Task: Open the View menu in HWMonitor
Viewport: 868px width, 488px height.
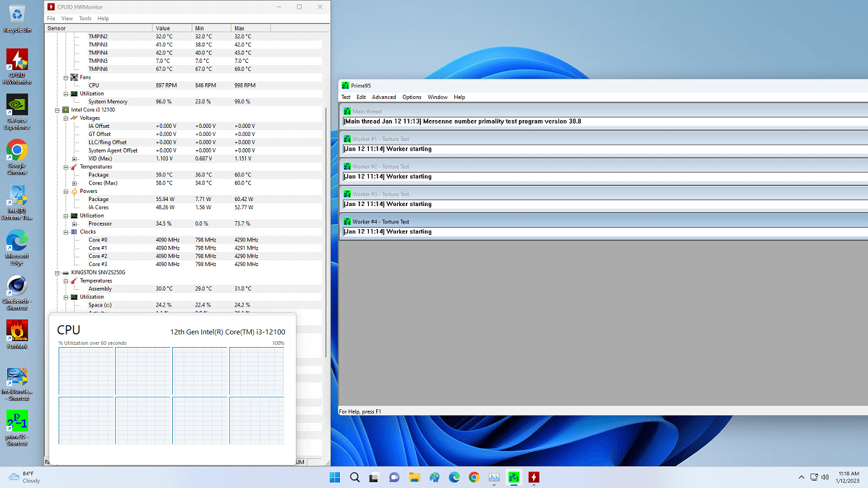Action: pyautogui.click(x=67, y=18)
